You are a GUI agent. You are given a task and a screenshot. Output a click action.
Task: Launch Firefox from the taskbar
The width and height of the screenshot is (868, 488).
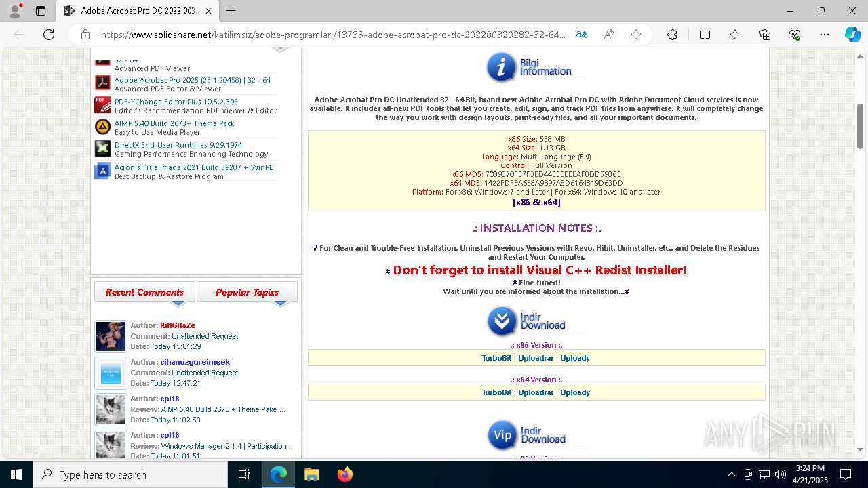click(x=345, y=474)
